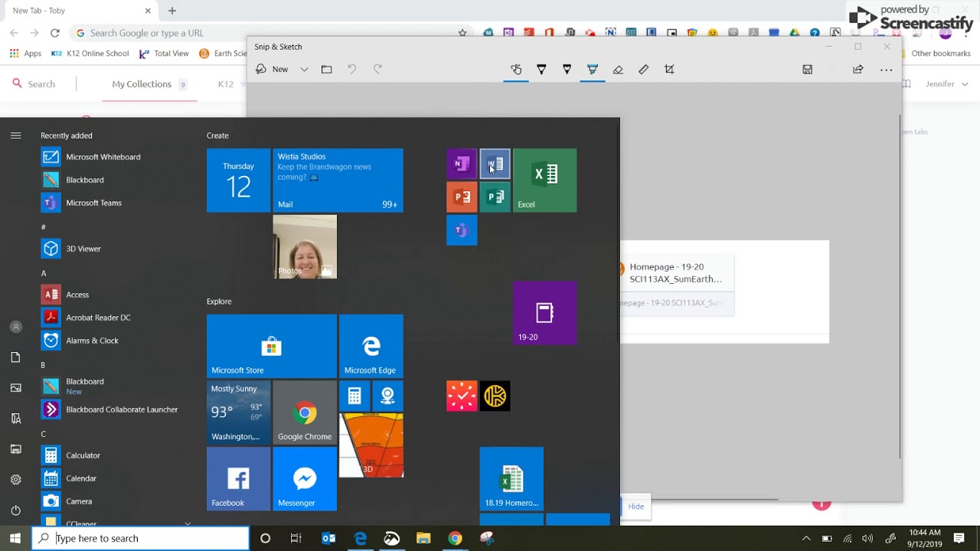Type here to search box on taskbar
The image size is (980, 551).
coord(140,538)
